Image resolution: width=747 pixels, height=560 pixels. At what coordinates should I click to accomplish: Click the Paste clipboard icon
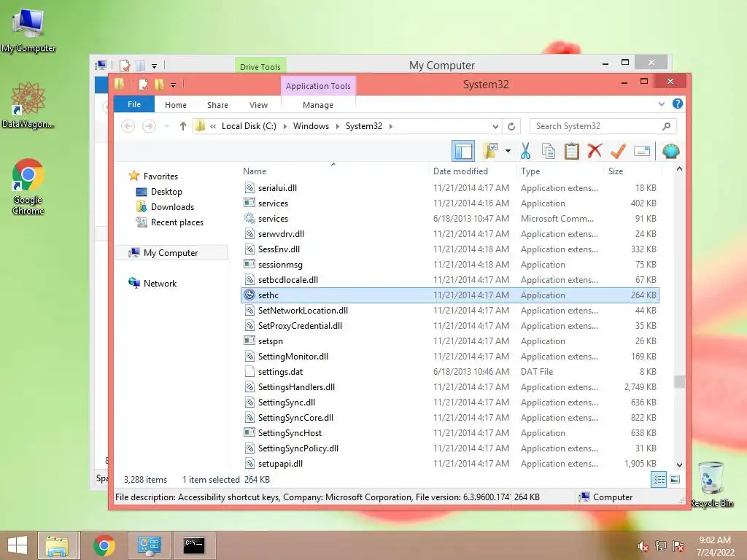[x=571, y=151]
